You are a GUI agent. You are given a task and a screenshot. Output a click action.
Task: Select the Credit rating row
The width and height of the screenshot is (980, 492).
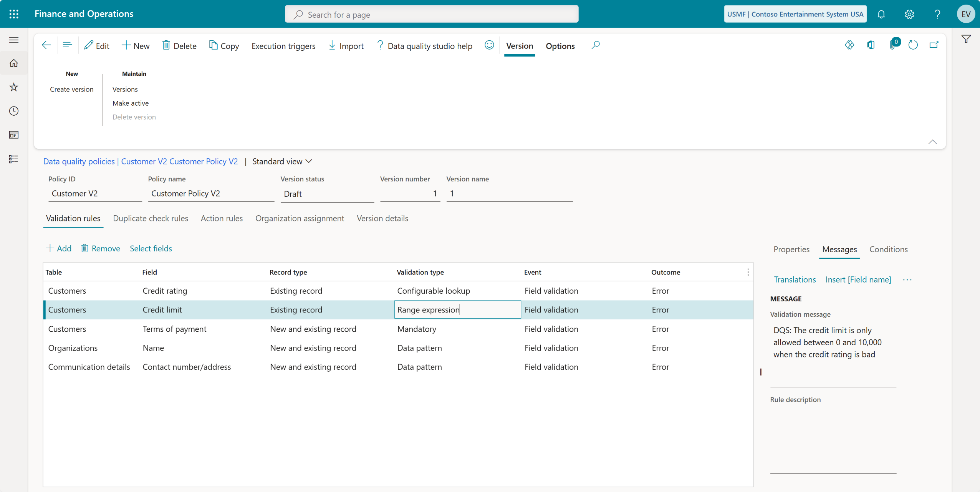(x=399, y=291)
